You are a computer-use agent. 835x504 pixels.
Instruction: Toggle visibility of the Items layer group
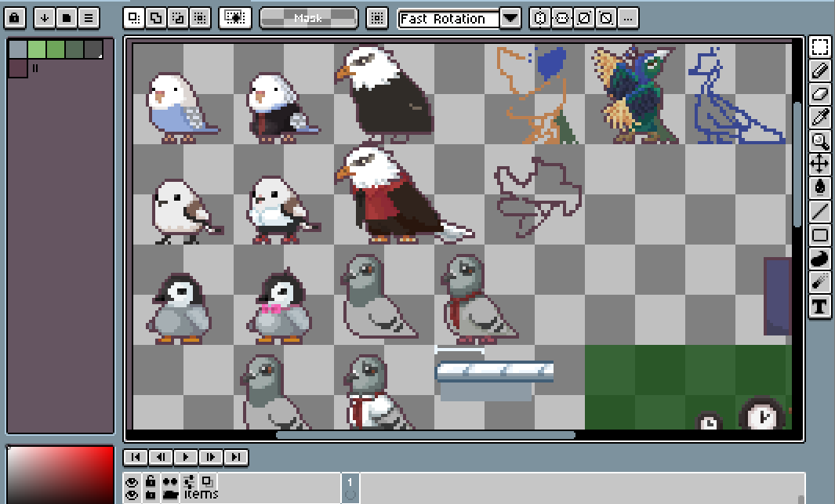132,495
